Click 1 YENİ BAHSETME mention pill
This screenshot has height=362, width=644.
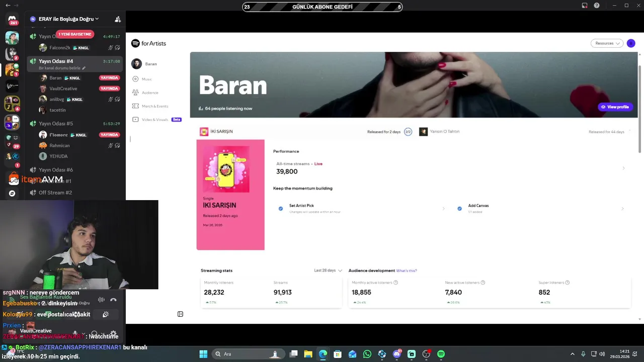[74, 34]
